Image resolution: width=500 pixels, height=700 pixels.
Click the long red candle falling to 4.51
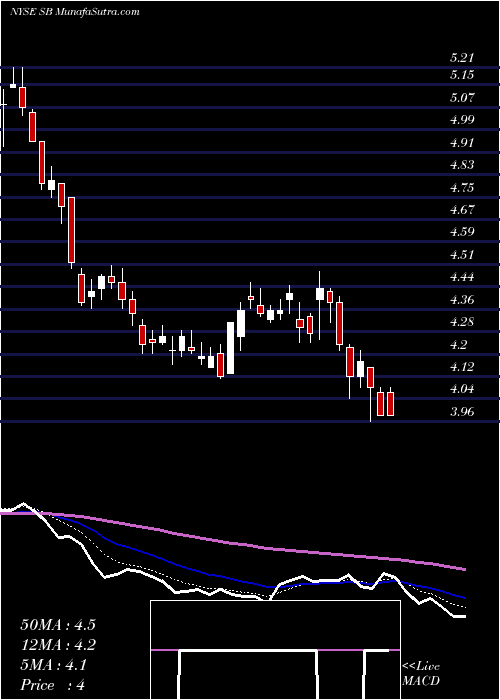pos(71,230)
